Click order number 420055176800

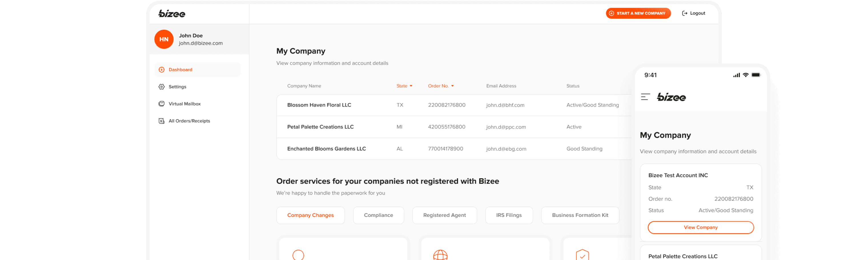click(x=447, y=127)
